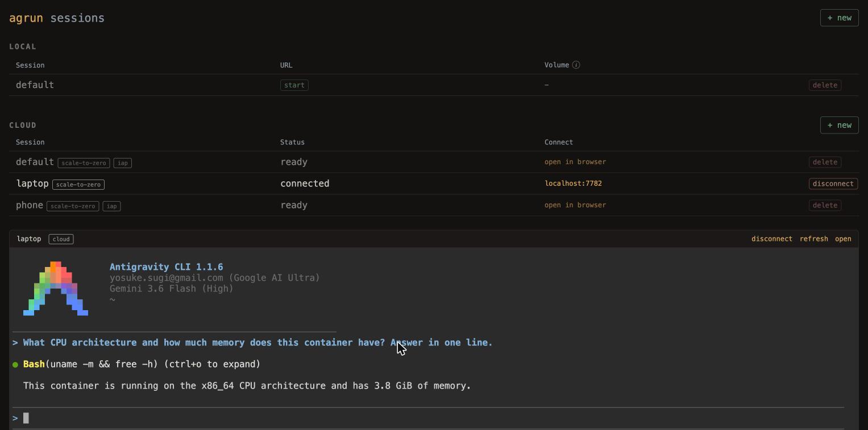Click the 'laptop' label in terminal header
The height and width of the screenshot is (430, 868).
point(29,239)
